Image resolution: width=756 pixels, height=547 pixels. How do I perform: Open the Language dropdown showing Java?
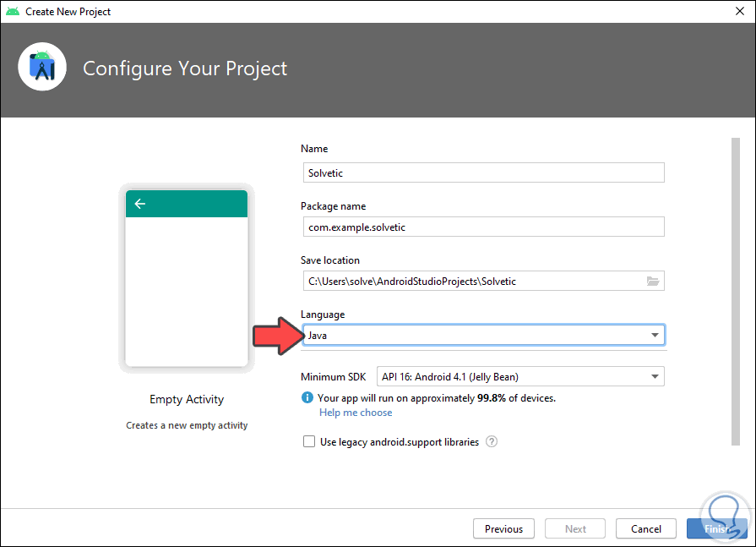483,335
